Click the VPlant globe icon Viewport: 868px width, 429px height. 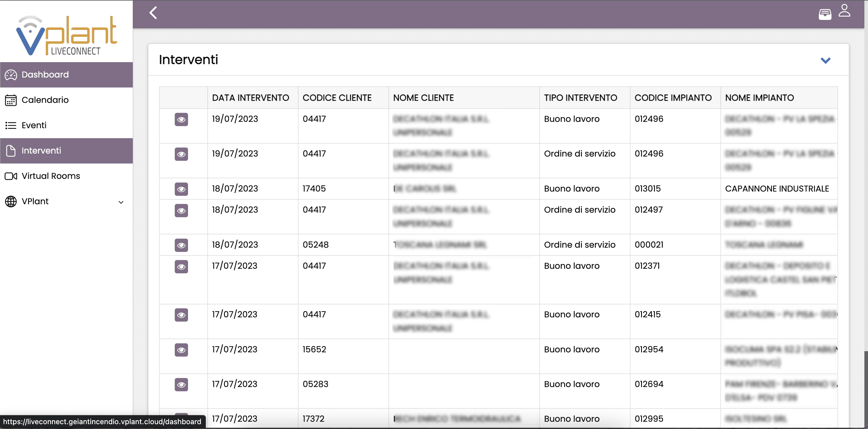tap(11, 201)
